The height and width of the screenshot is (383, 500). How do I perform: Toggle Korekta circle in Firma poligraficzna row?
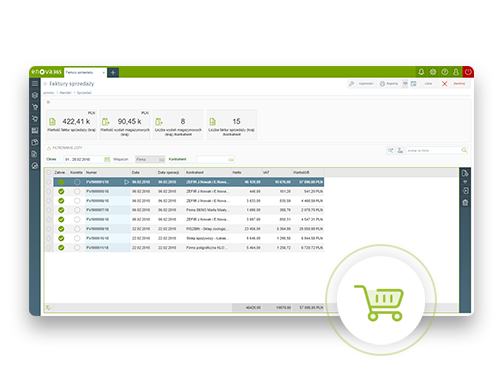point(77,248)
